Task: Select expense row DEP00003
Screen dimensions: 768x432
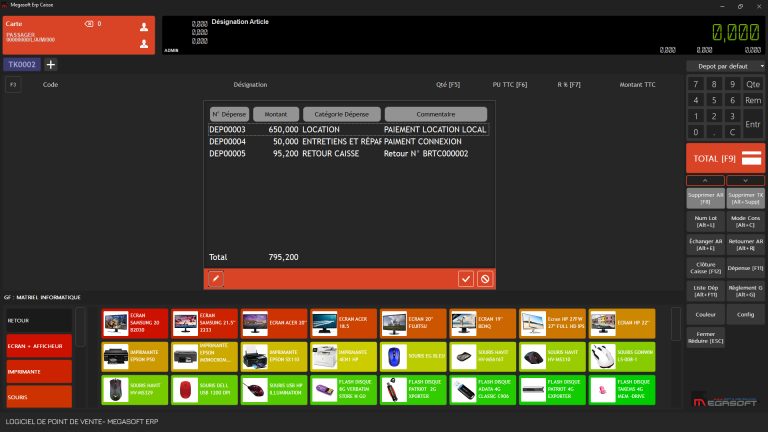Action: tap(348, 129)
